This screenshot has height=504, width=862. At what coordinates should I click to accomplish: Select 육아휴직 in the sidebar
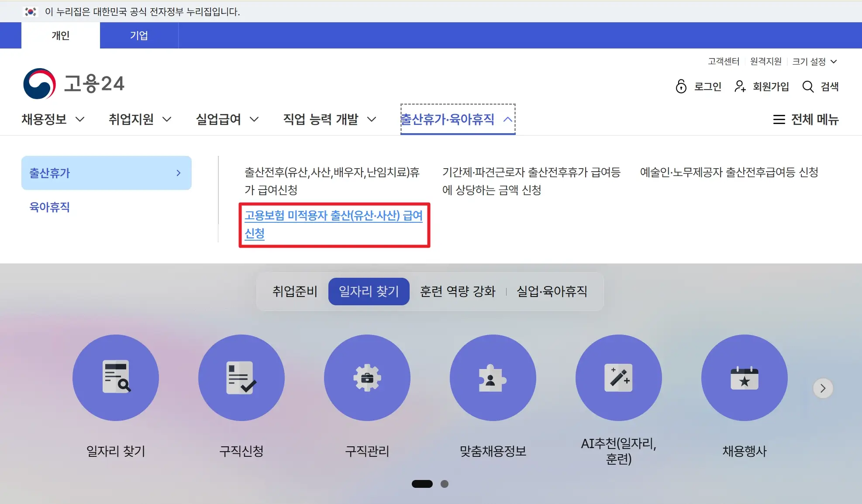[x=49, y=207]
